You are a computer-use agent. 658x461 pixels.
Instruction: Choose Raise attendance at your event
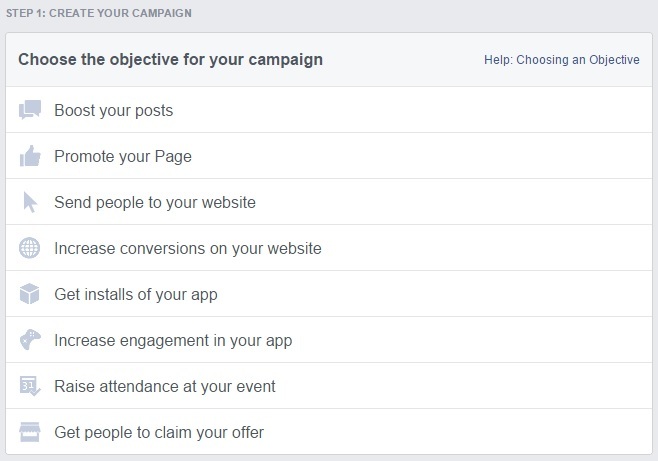(165, 386)
